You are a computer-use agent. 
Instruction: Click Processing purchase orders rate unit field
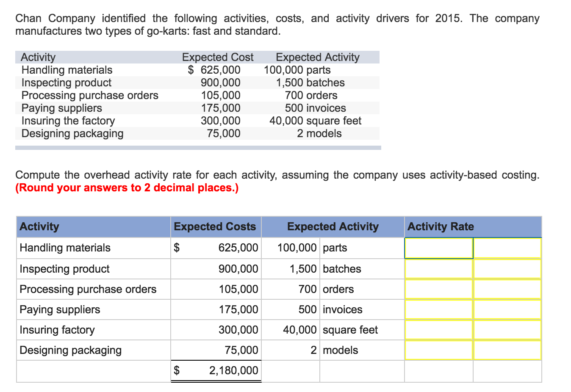(507, 289)
